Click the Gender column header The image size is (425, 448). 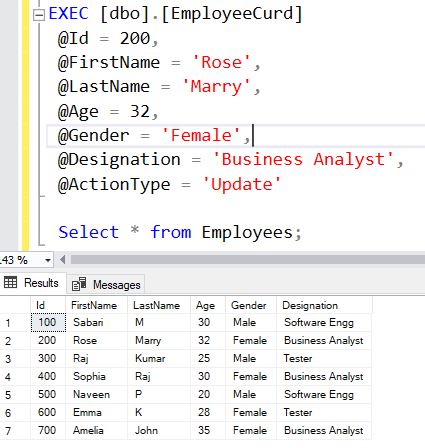click(x=251, y=305)
